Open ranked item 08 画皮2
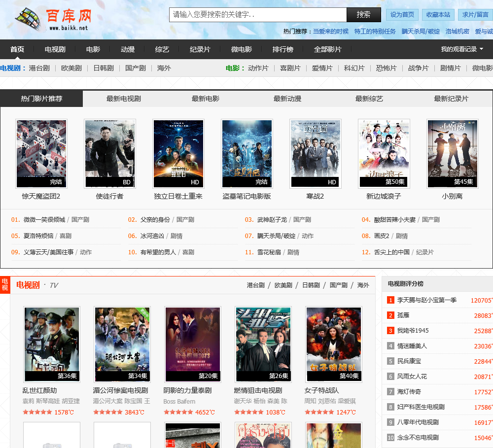 point(382,236)
